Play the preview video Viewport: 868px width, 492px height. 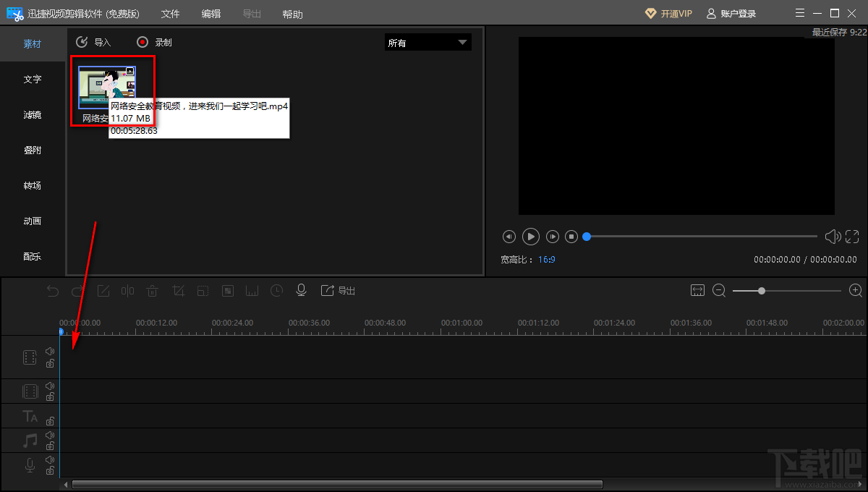531,236
